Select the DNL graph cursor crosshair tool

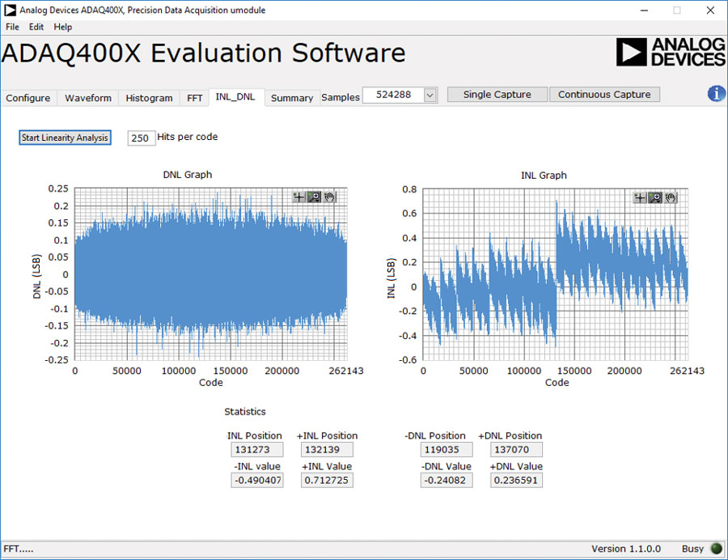pyautogui.click(x=298, y=197)
